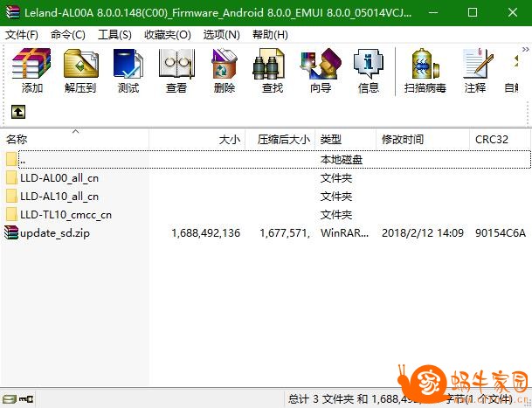This screenshot has height=408, width=532.
Task: Select the update_sd.zip archive icon
Action: coord(10,233)
